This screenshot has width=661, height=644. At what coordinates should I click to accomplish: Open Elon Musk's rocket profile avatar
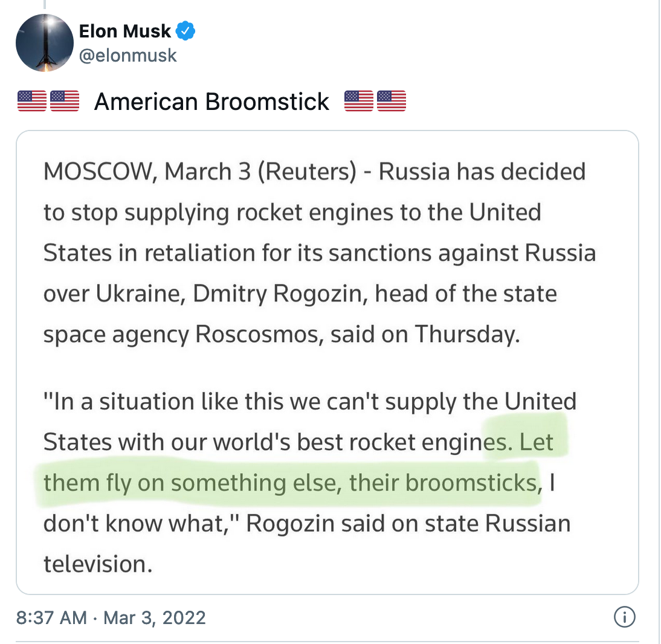coord(45,43)
